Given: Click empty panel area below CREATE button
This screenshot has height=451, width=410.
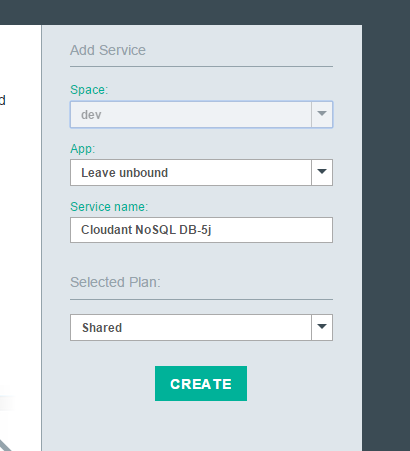Looking at the screenshot, I should pos(201,427).
